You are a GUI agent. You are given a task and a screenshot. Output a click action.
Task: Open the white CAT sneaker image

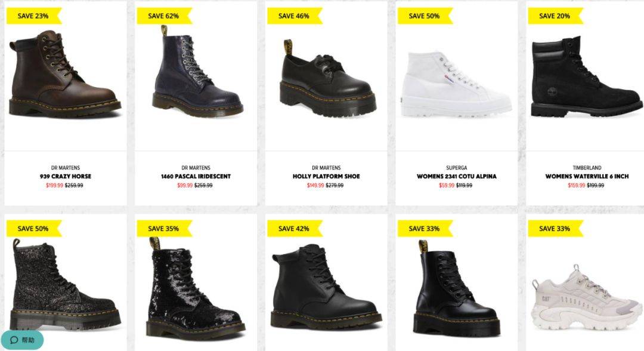pyautogui.click(x=587, y=298)
